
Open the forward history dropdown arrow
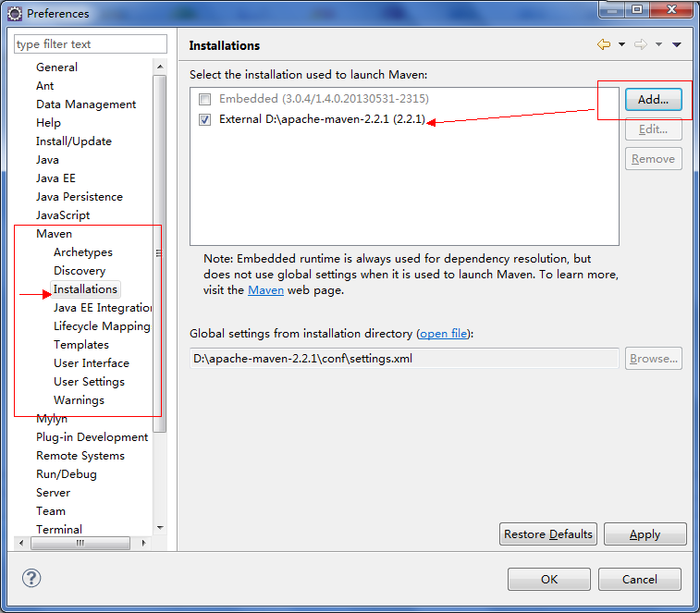click(x=658, y=44)
